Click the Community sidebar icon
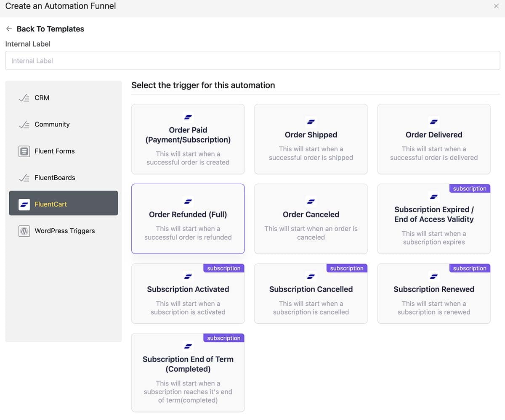505x420 pixels. (x=24, y=124)
